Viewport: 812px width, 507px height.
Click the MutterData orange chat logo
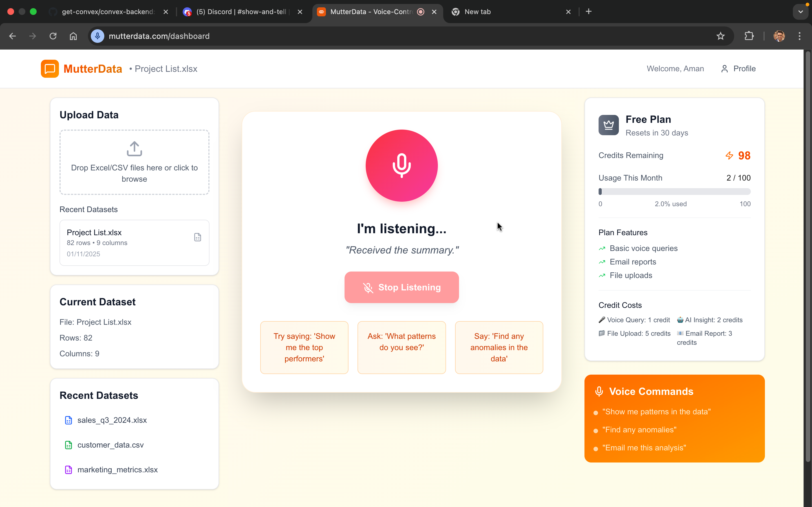50,69
